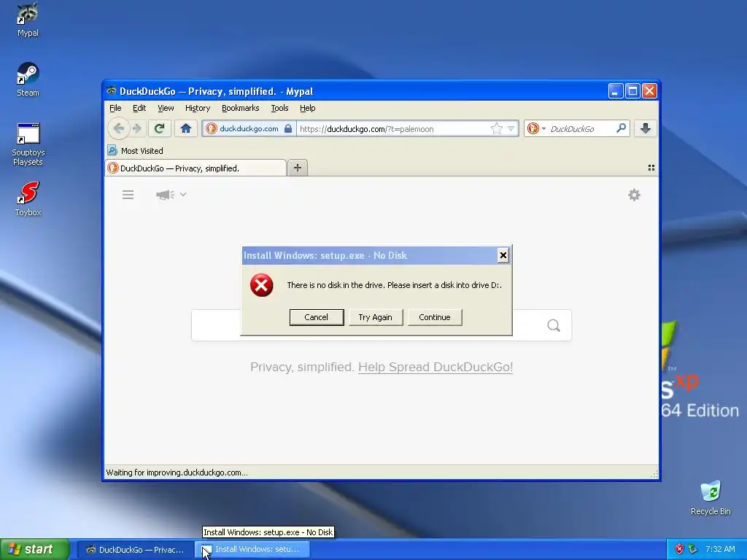Click the browser Forward arrow button
Screen dimensions: 747x560
[137, 128]
